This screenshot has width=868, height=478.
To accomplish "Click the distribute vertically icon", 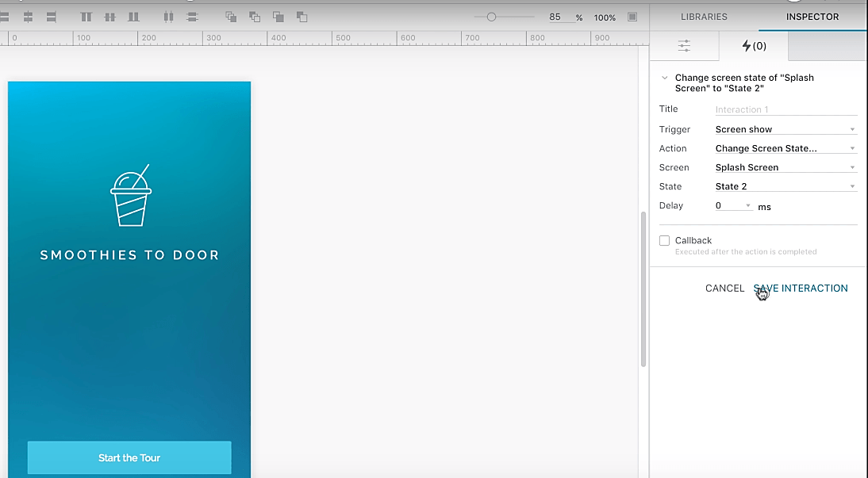I will click(192, 17).
